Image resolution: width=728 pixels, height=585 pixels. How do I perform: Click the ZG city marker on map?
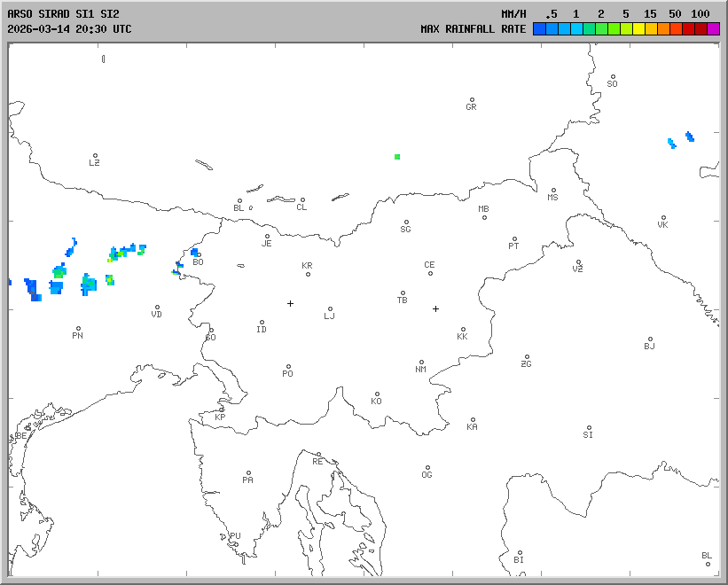pos(527,357)
